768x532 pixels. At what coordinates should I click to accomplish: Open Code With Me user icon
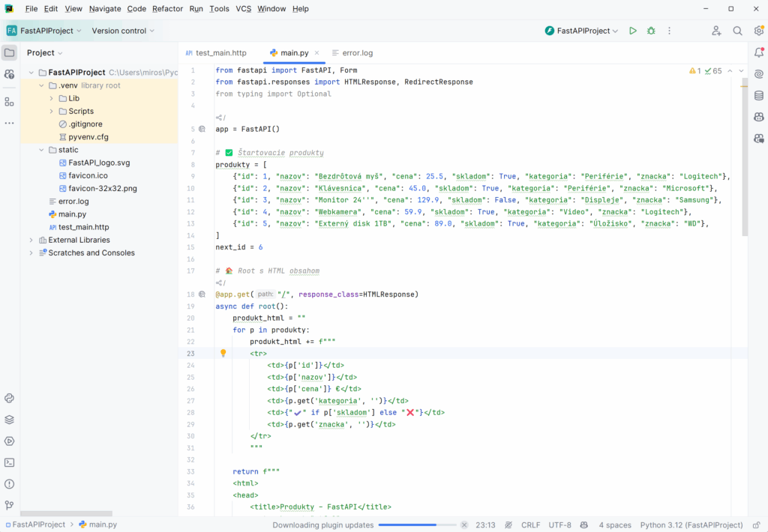[716, 31]
